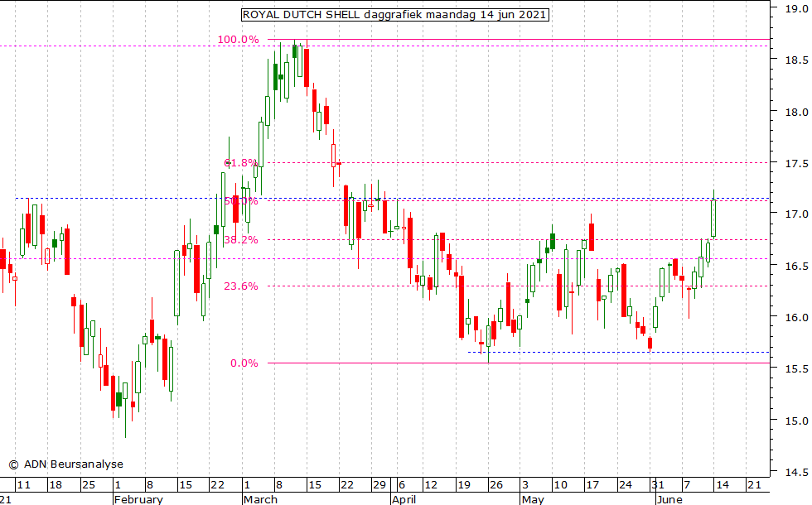Click the 14.5 price axis label
Screen dimensions: 812x505
tap(796, 472)
